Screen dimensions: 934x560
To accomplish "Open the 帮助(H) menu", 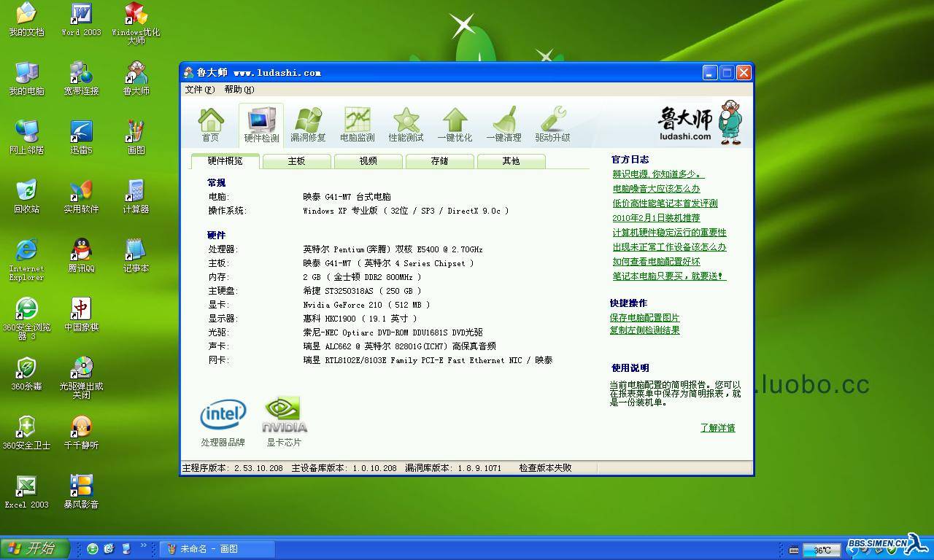I will 239,90.
